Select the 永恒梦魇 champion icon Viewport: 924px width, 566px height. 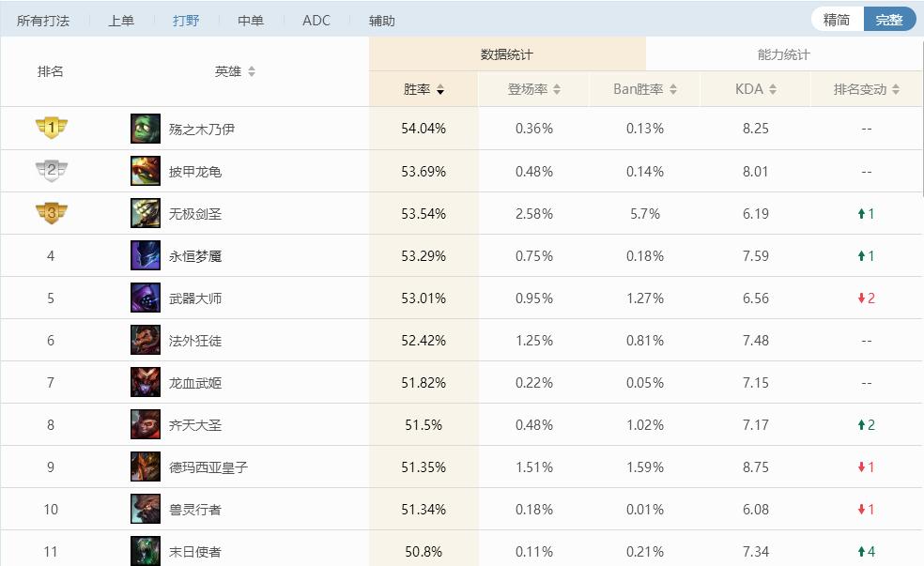[x=145, y=255]
